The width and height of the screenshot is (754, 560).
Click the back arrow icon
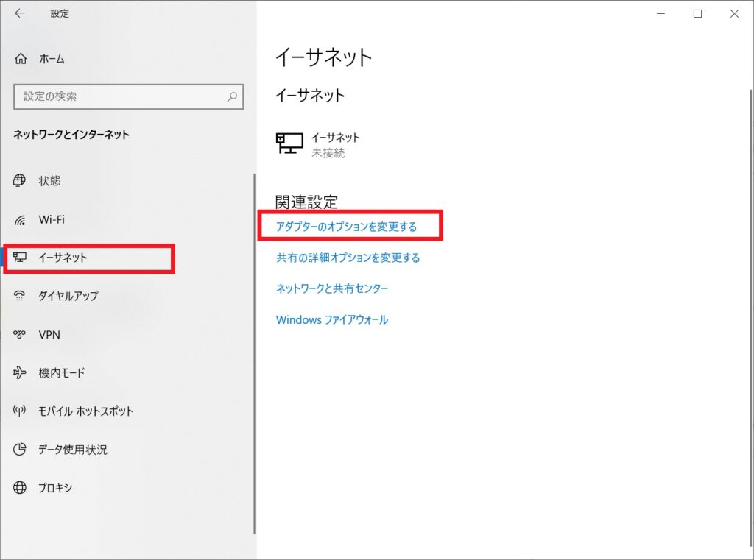(x=19, y=13)
